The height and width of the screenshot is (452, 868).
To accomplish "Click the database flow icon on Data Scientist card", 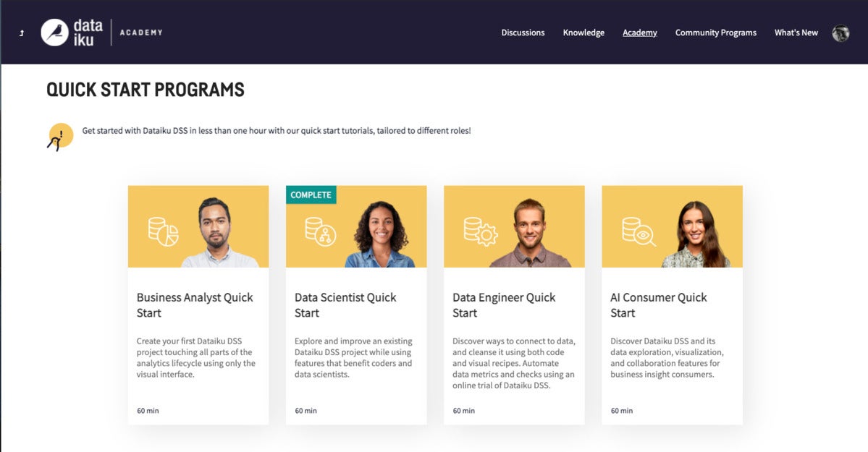I will tap(321, 232).
